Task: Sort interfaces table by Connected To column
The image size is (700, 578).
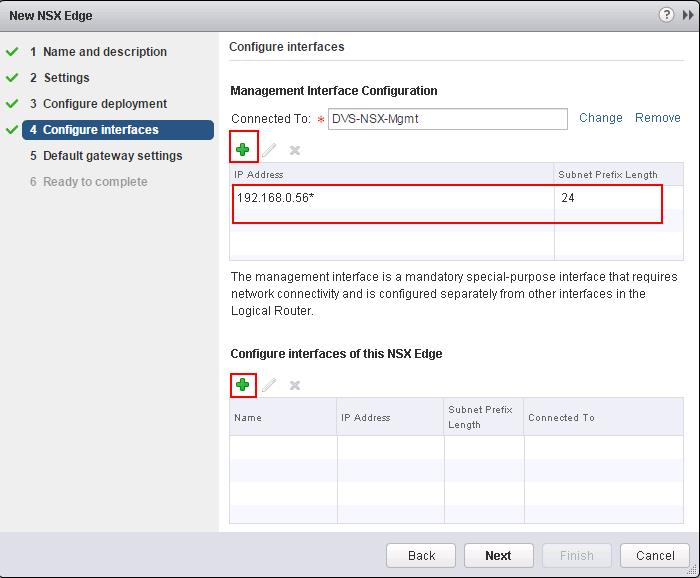Action: tap(604, 417)
